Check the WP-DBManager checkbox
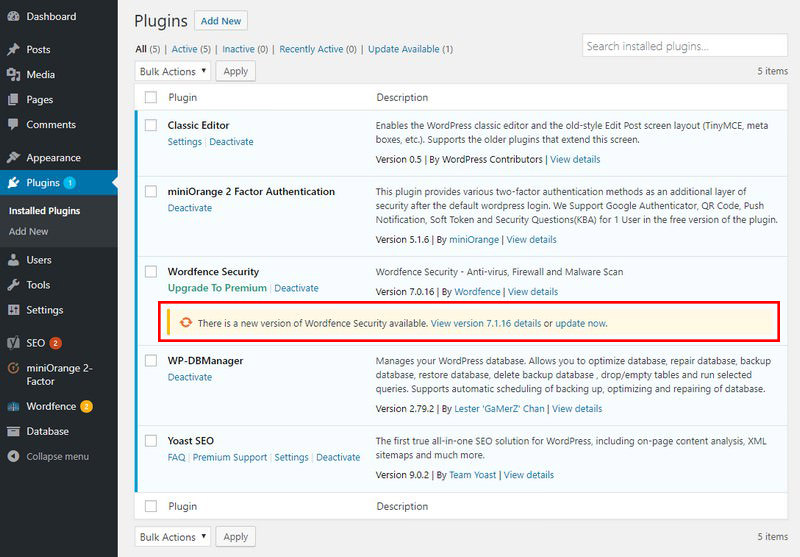This screenshot has width=800, height=557. click(151, 361)
